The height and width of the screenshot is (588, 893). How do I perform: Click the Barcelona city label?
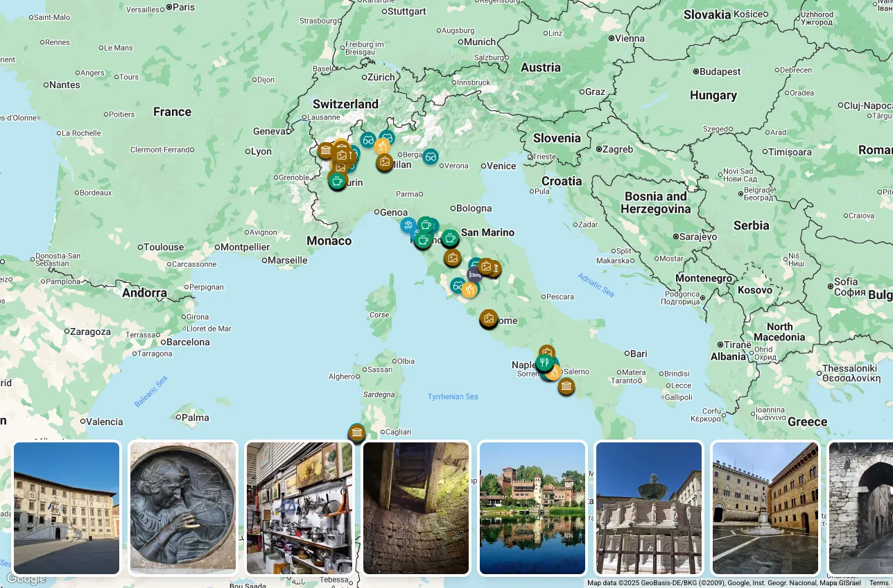(187, 342)
